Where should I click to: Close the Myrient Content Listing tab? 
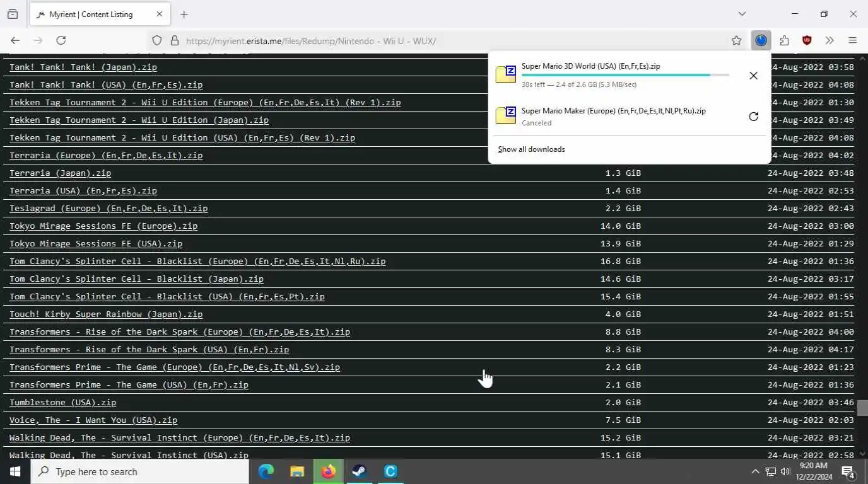[160, 14]
